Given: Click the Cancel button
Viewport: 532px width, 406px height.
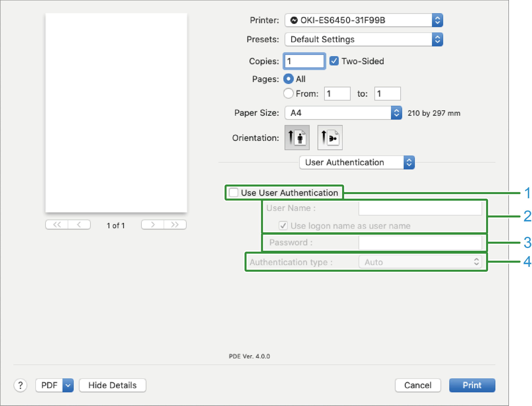Looking at the screenshot, I should [x=418, y=385].
